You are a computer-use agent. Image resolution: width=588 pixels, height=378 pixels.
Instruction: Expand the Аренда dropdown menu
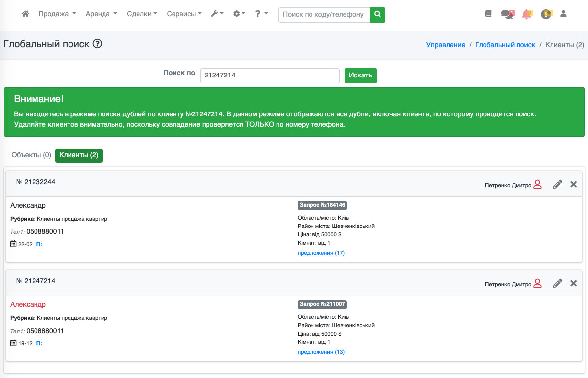coord(101,14)
